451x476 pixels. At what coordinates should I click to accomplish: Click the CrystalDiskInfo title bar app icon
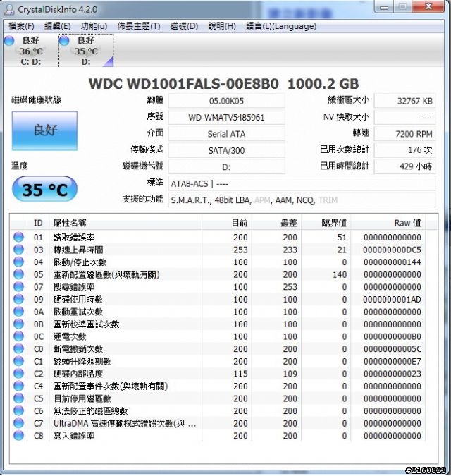[x=8, y=9]
